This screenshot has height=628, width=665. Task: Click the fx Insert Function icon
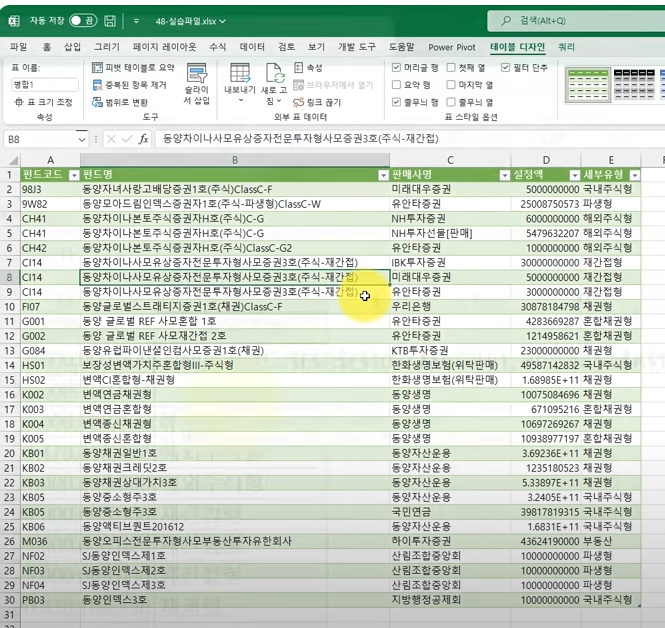click(x=143, y=139)
